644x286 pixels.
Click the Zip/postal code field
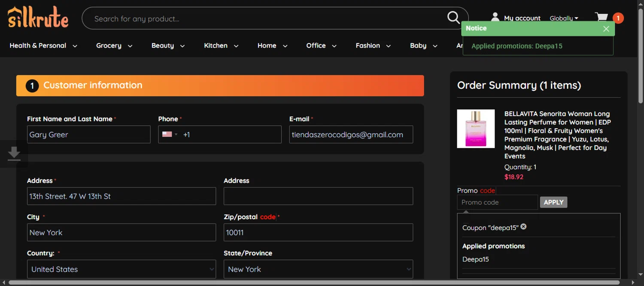point(318,232)
